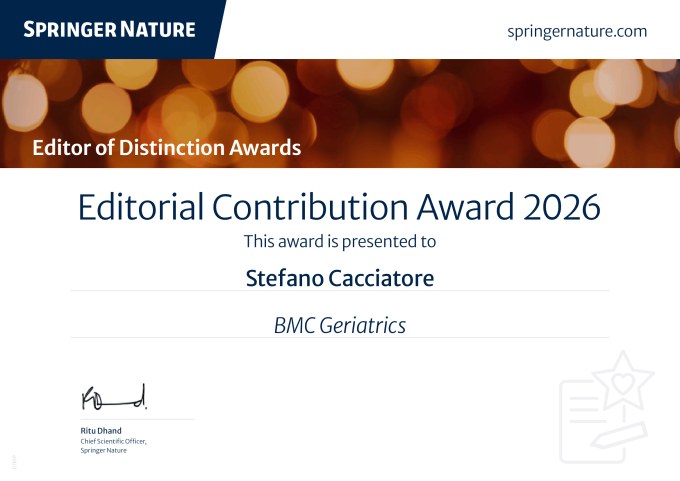Click the handwritten signature above Ritu Dhand
The image size is (680, 481).
pyautogui.click(x=114, y=397)
